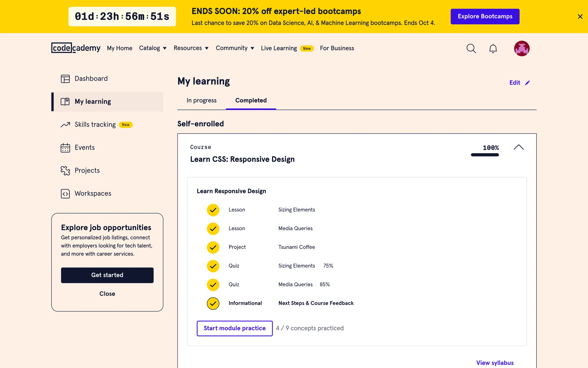Open Events calendar icon

pos(65,148)
